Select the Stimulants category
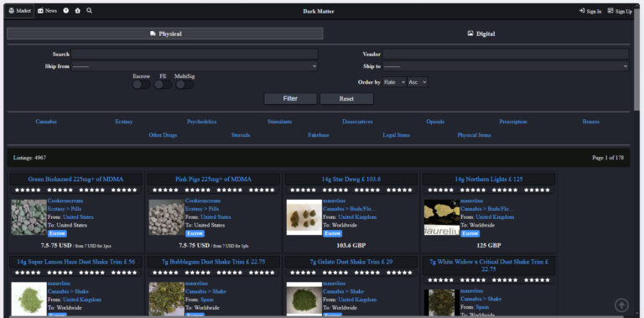This screenshot has height=318, width=644. [280, 122]
